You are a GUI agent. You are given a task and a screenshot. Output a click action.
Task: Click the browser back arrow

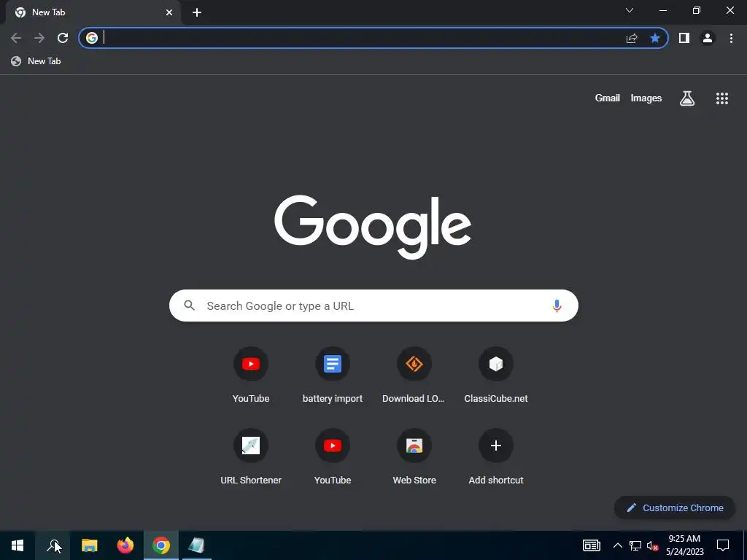(16, 38)
